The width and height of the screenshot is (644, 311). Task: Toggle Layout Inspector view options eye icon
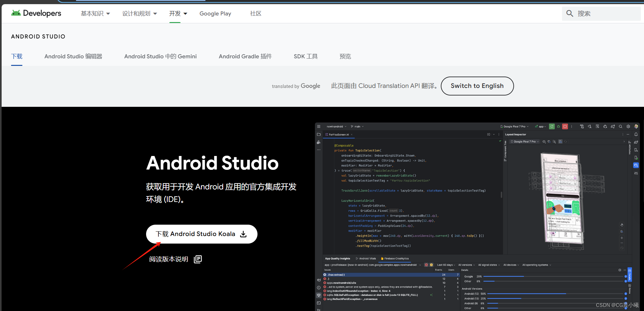(544, 141)
